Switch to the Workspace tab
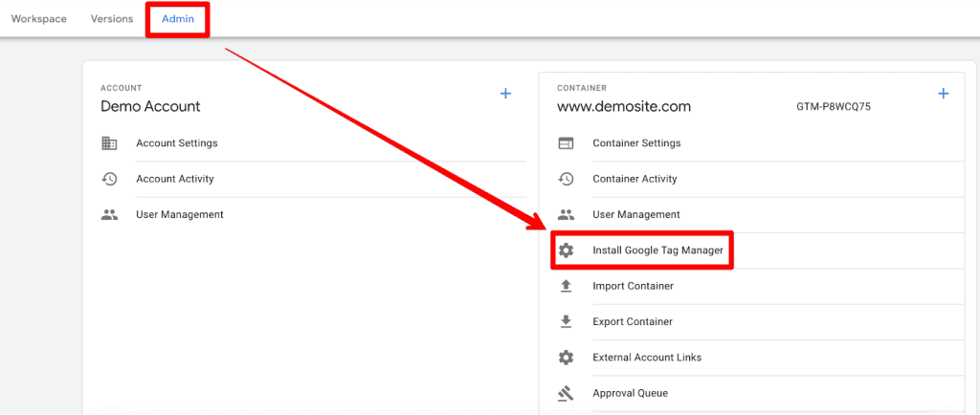 [x=38, y=19]
